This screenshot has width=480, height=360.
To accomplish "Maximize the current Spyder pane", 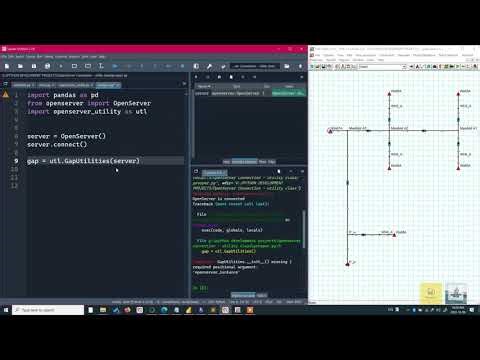I will coord(196,66).
